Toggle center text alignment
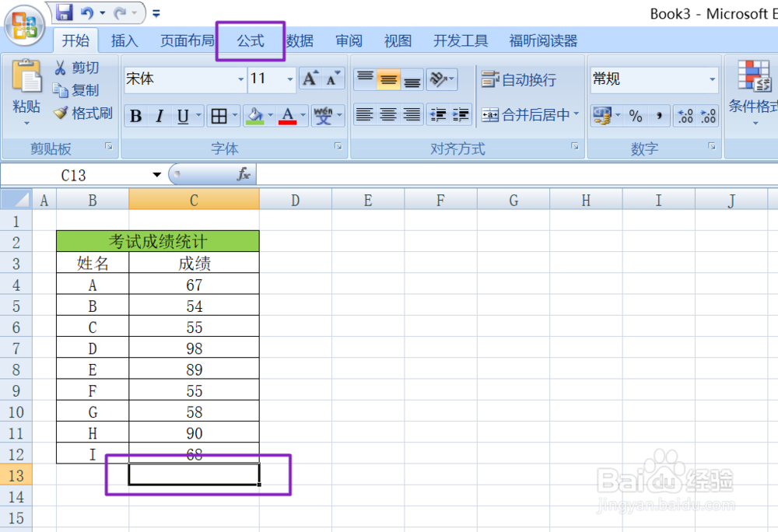Image resolution: width=778 pixels, height=532 pixels. pos(388,115)
